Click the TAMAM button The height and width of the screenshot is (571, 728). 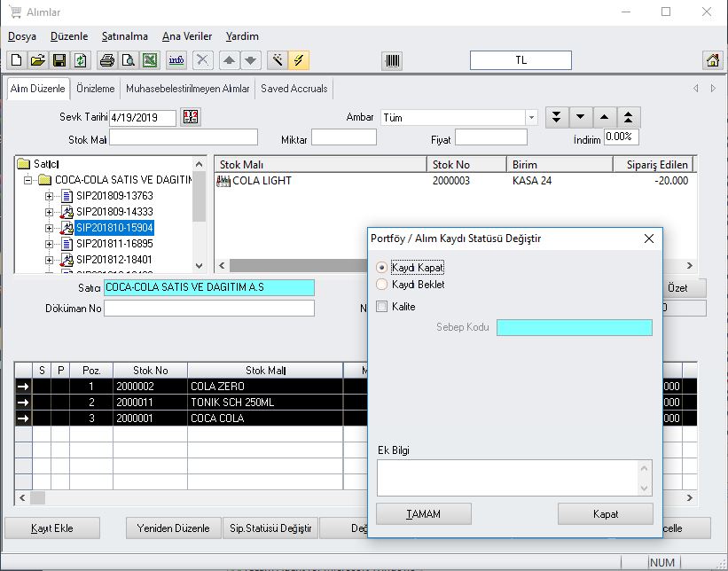(424, 514)
